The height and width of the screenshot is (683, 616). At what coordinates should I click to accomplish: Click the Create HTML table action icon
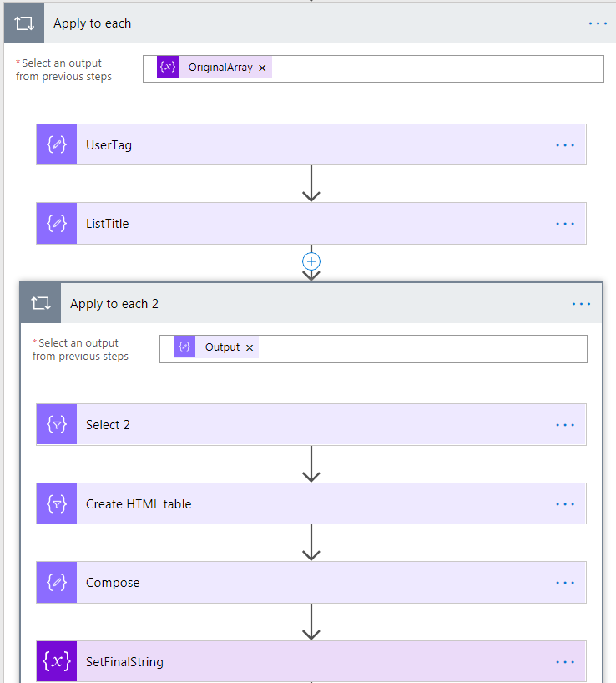pos(56,503)
